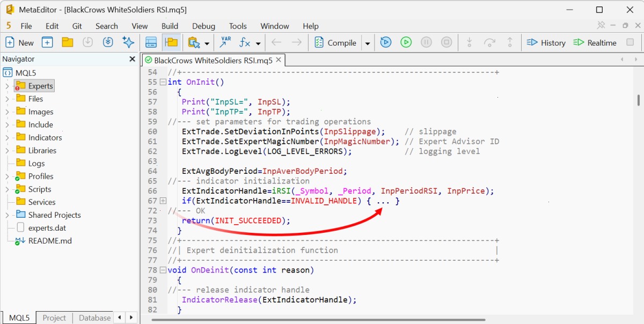Screen dimensions: 644x324
Task: Click the fx functions toolbar icon
Action: pyautogui.click(x=245, y=43)
